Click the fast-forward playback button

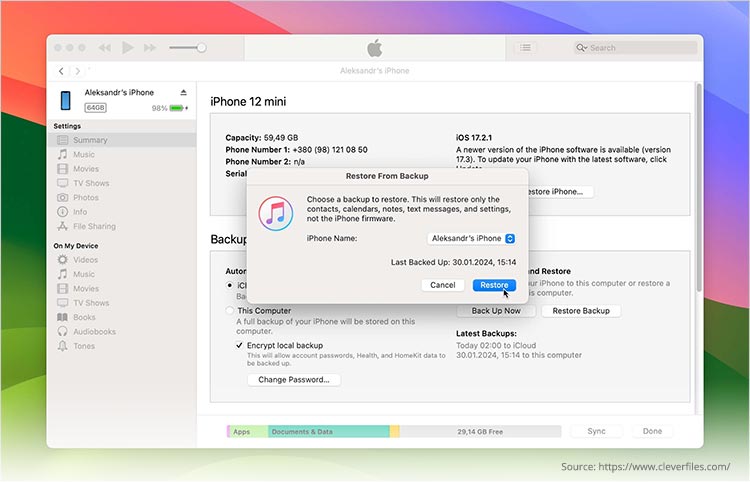point(150,47)
